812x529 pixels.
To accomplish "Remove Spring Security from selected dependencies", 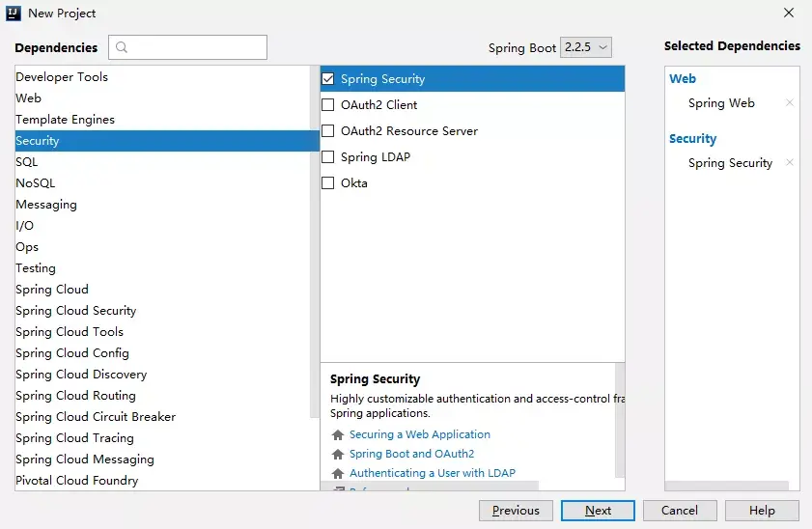I will [789, 162].
